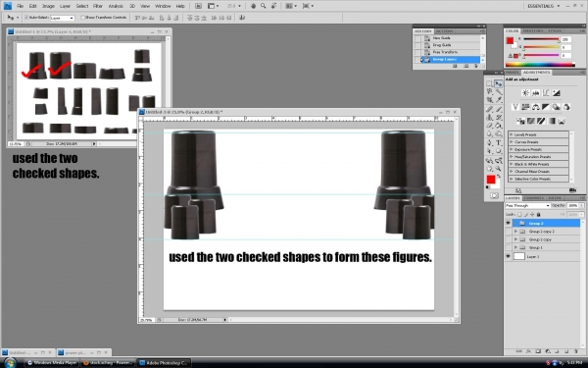
Task: Switch to the Channels tab
Action: pos(534,198)
